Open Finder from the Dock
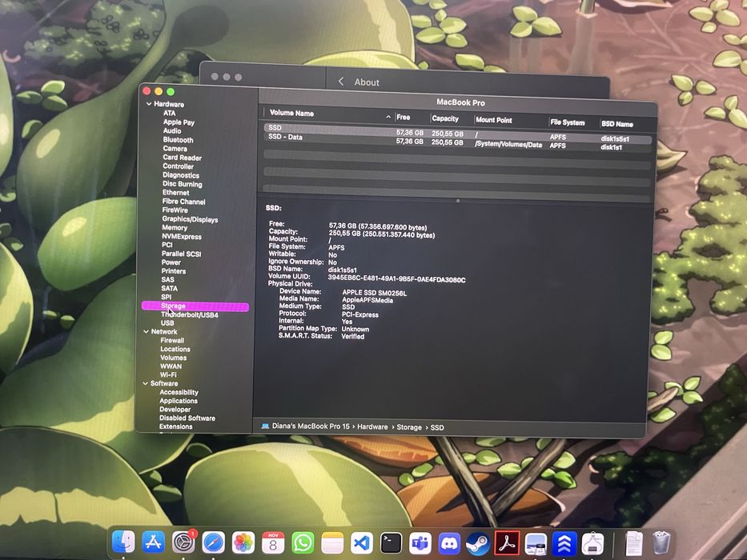Screen dimensions: 747x560 coord(123,542)
